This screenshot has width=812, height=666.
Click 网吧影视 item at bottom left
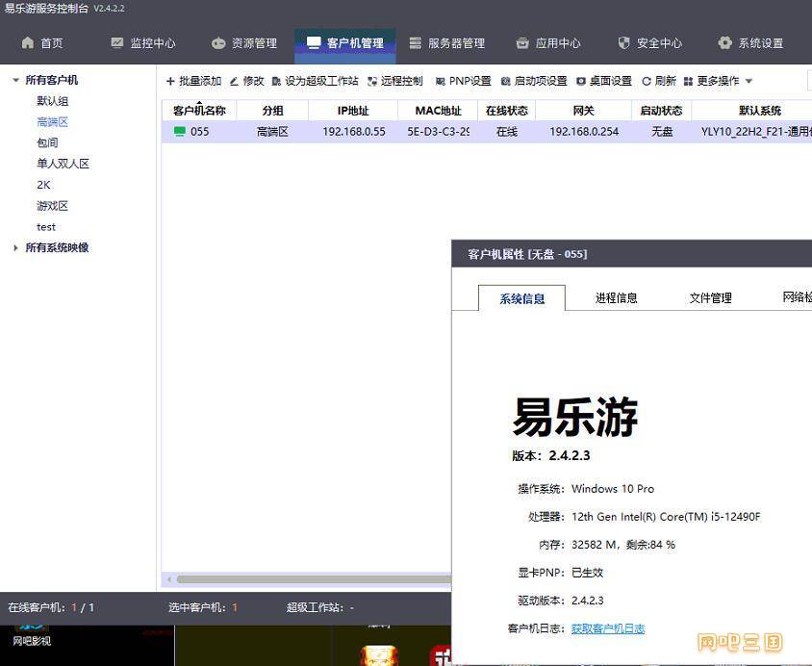pyautogui.click(x=32, y=641)
